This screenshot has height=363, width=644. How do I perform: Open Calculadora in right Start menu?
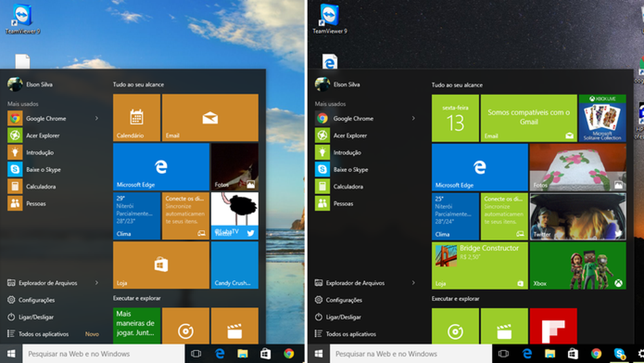pyautogui.click(x=339, y=186)
